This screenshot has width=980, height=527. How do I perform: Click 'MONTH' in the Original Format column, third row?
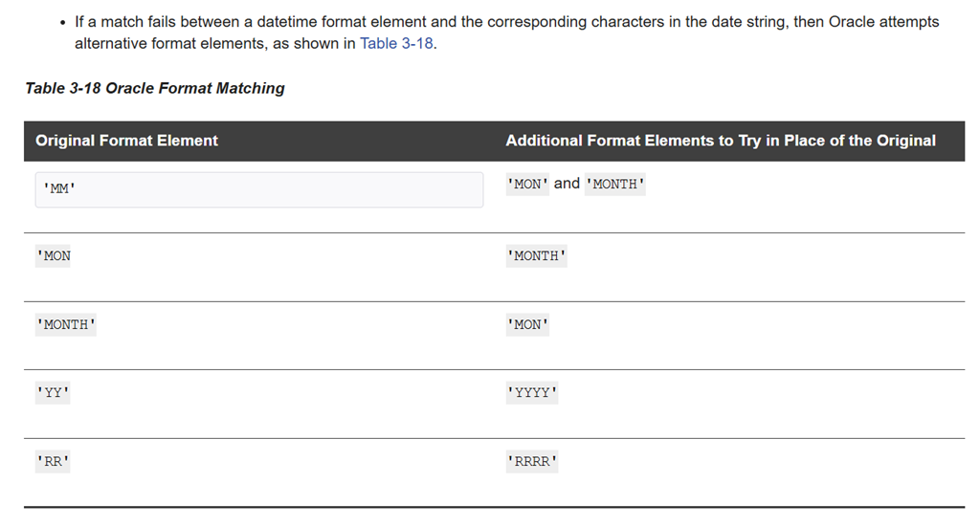click(66, 324)
